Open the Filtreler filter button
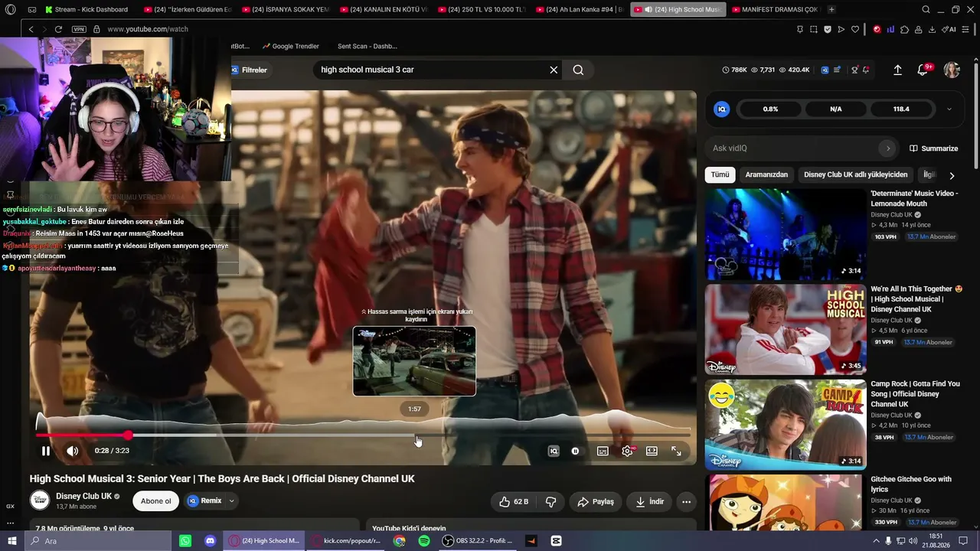Screen dimensions: 980x551 250,70
